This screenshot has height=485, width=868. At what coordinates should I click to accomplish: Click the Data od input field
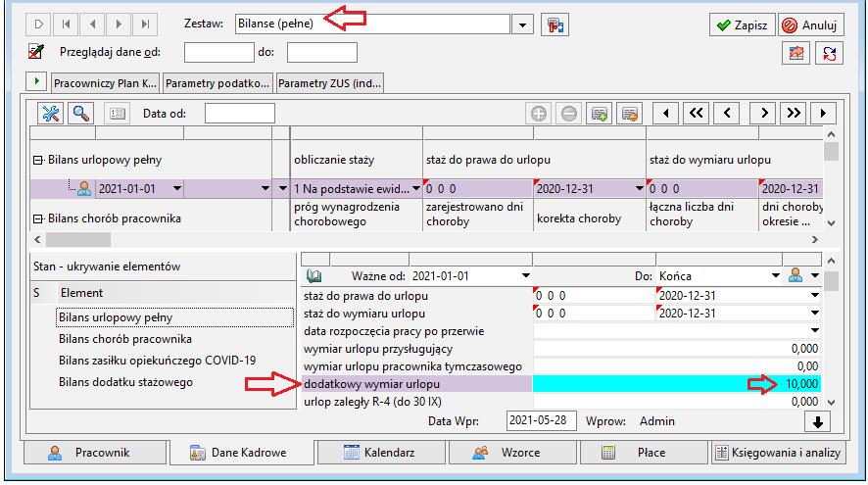coord(240,114)
